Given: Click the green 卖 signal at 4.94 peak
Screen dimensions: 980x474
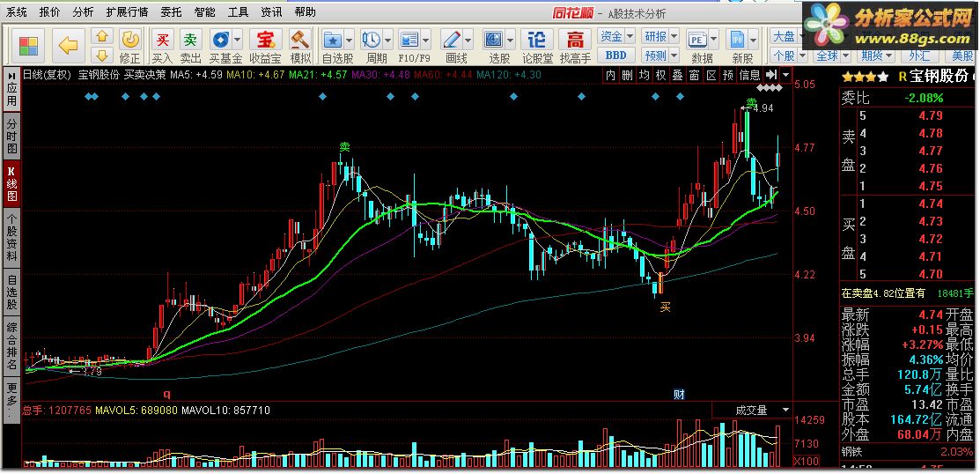Looking at the screenshot, I should coord(752,102).
